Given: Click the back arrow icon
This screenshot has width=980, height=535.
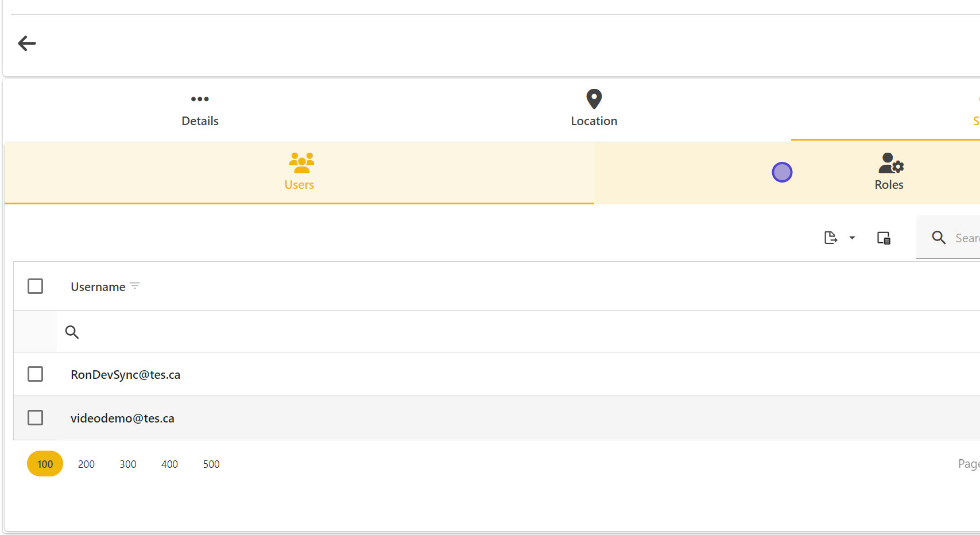Looking at the screenshot, I should (27, 43).
